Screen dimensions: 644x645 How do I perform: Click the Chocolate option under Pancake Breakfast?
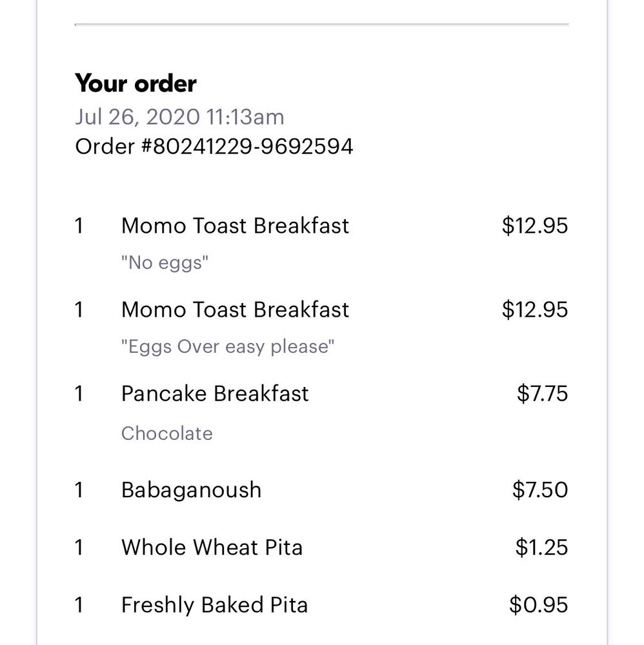pos(166,433)
